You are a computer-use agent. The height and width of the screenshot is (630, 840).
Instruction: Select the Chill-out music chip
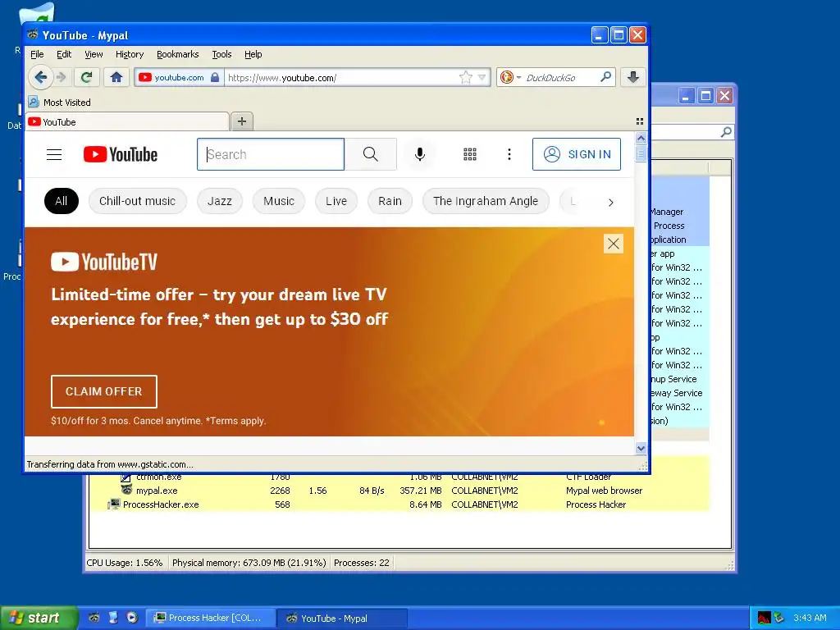pyautogui.click(x=137, y=201)
